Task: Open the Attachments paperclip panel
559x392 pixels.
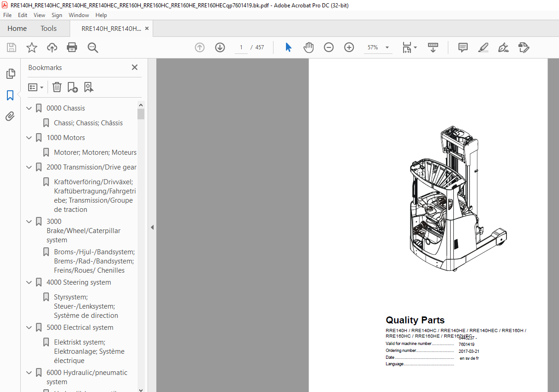Action: coord(10,116)
